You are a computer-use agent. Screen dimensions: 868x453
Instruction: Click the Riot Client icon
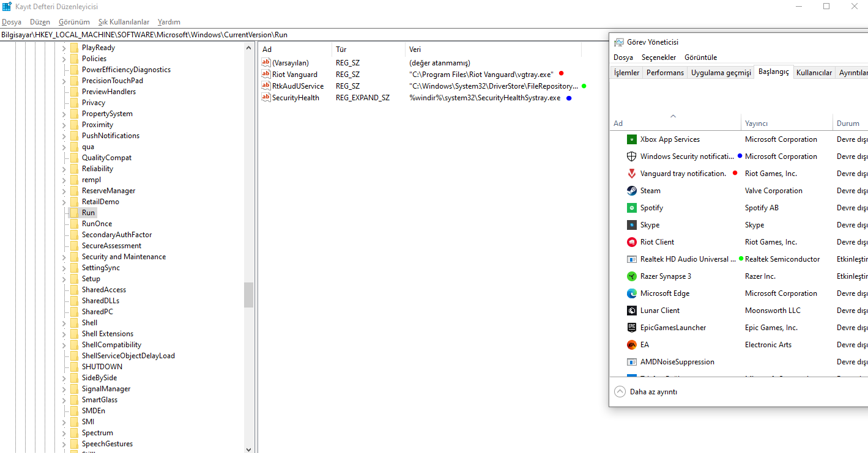[x=632, y=242]
